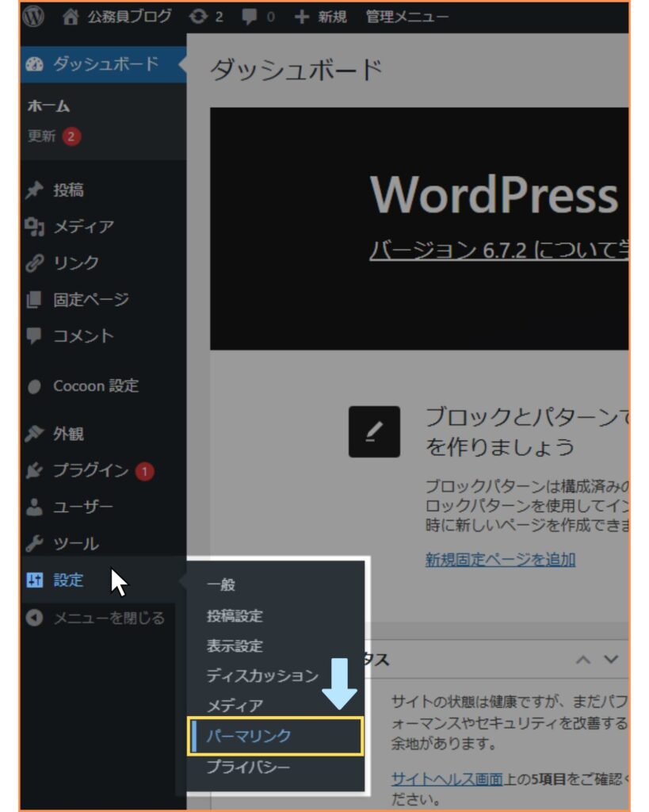Go to ホーム under Dashboard
649x812 pixels.
coord(48,106)
